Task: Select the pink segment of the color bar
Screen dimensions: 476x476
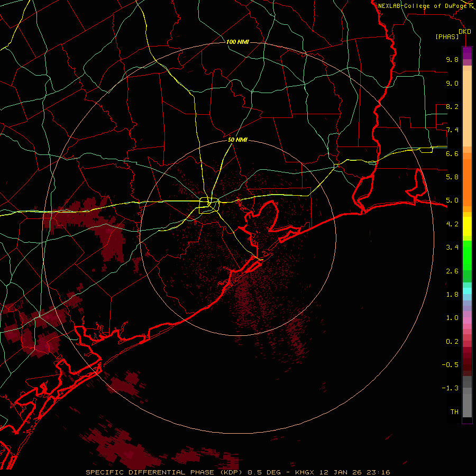Action: click(467, 321)
